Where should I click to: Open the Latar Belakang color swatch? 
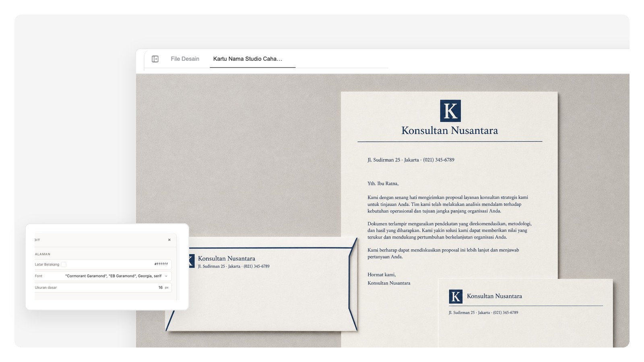click(64, 264)
